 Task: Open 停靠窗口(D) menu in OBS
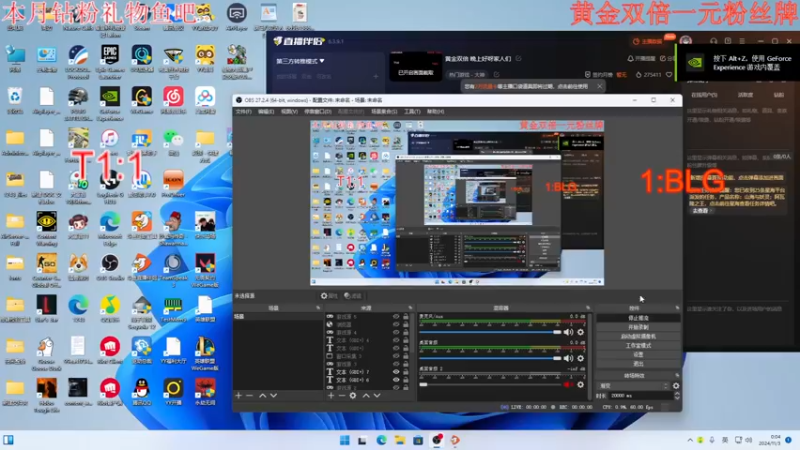(x=318, y=111)
